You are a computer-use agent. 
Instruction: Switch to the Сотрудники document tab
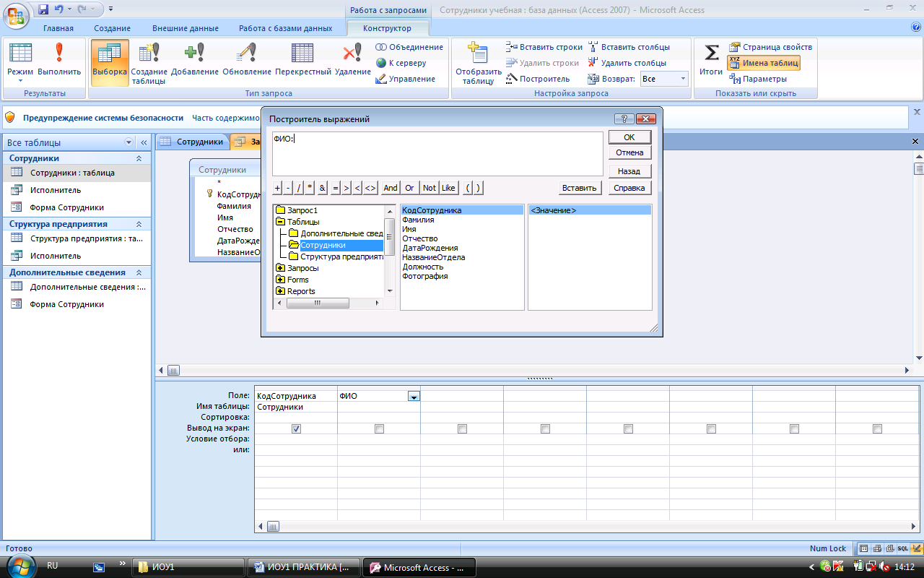[193, 142]
